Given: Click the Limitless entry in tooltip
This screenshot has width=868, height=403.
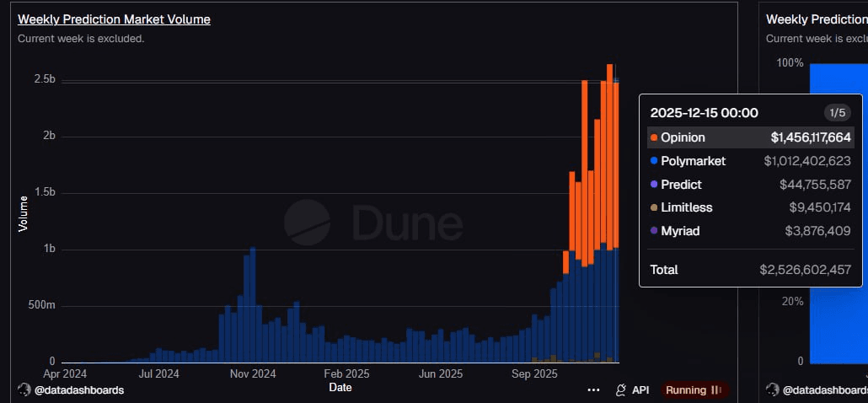Looking at the screenshot, I should point(686,207).
